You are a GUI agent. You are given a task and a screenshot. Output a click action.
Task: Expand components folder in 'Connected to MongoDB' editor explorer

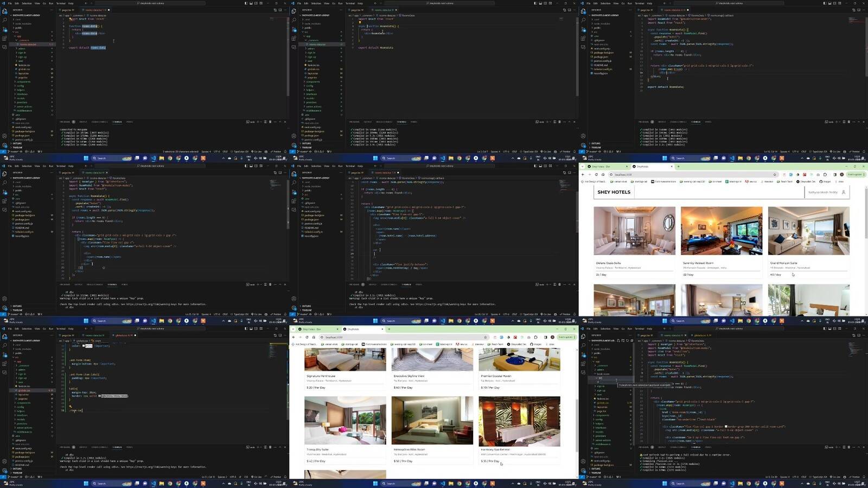[23, 81]
